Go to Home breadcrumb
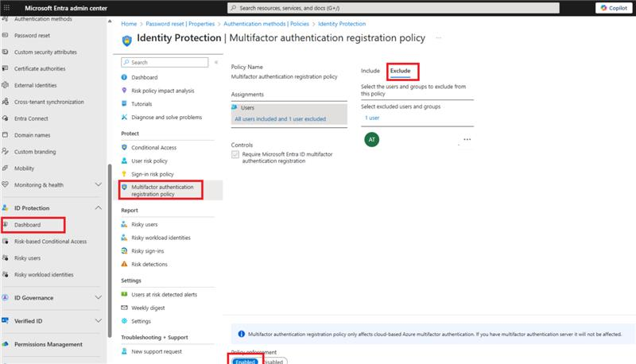This screenshot has height=364, width=636. 129,24
